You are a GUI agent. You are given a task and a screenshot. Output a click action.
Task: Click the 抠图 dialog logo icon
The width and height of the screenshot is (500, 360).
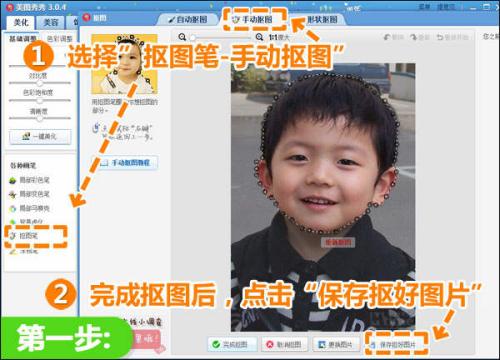click(x=87, y=17)
